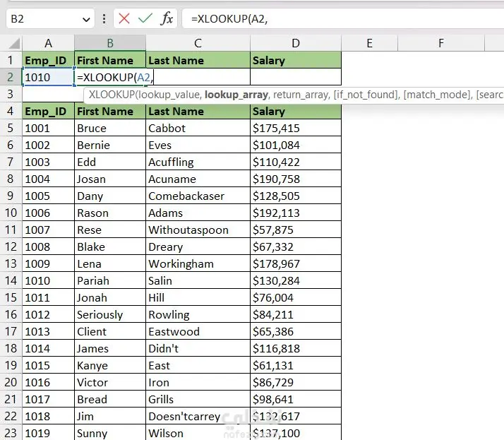Viewport: 504px width, 440px height.
Task: Open the Name Box dropdown arrow
Action: [x=86, y=20]
